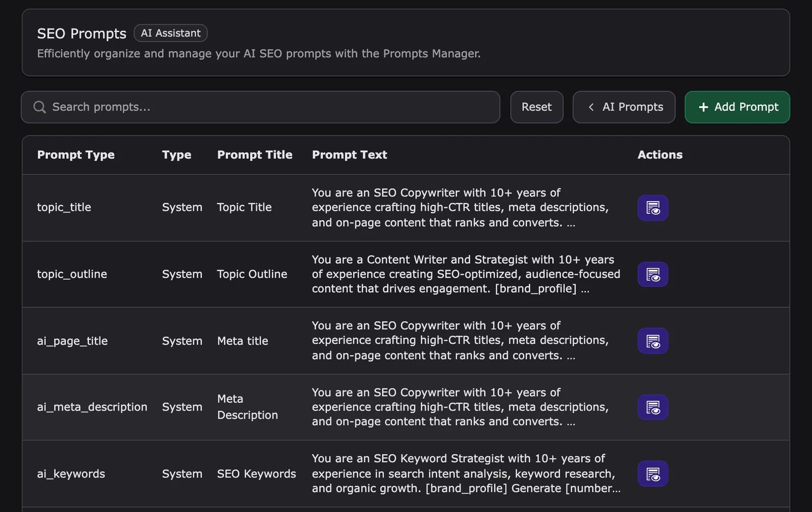812x512 pixels.
Task: Select the ai_meta_description prompt type cell
Action: click(92, 407)
